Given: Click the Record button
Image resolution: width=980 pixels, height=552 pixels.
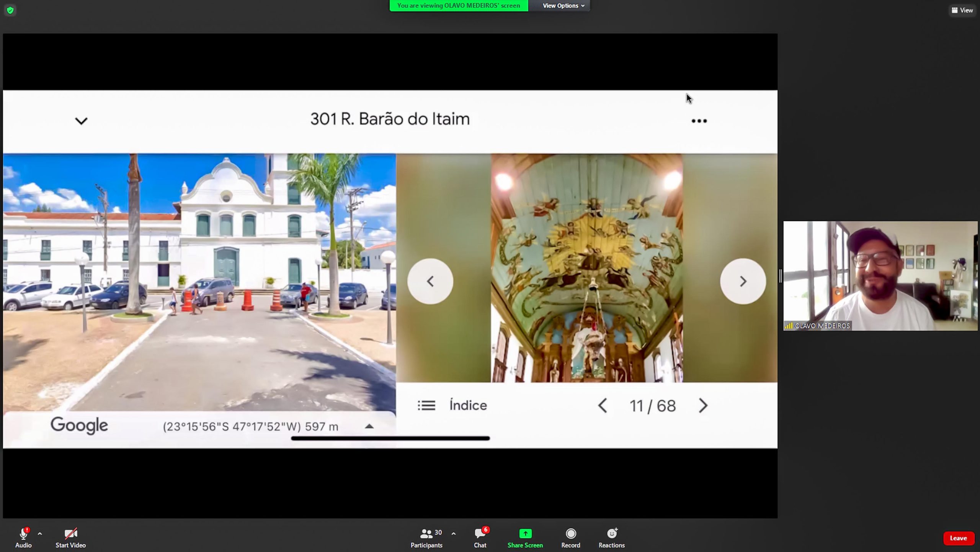Looking at the screenshot, I should coord(570,537).
